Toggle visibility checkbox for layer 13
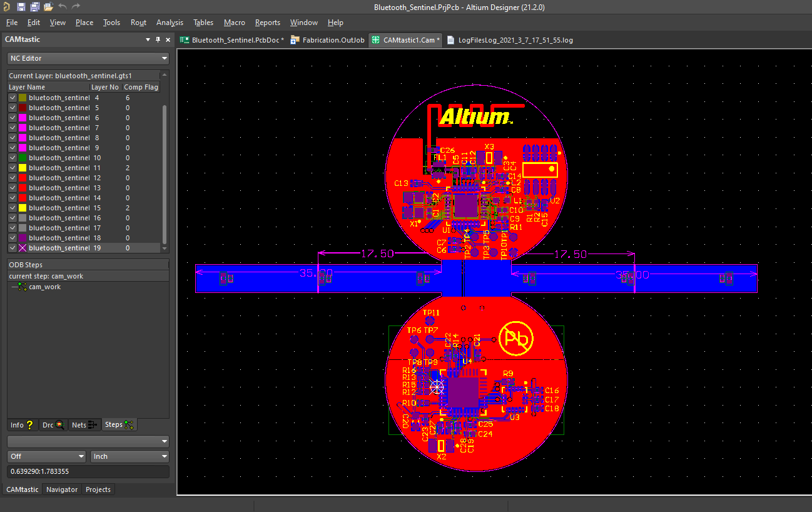 click(x=13, y=188)
